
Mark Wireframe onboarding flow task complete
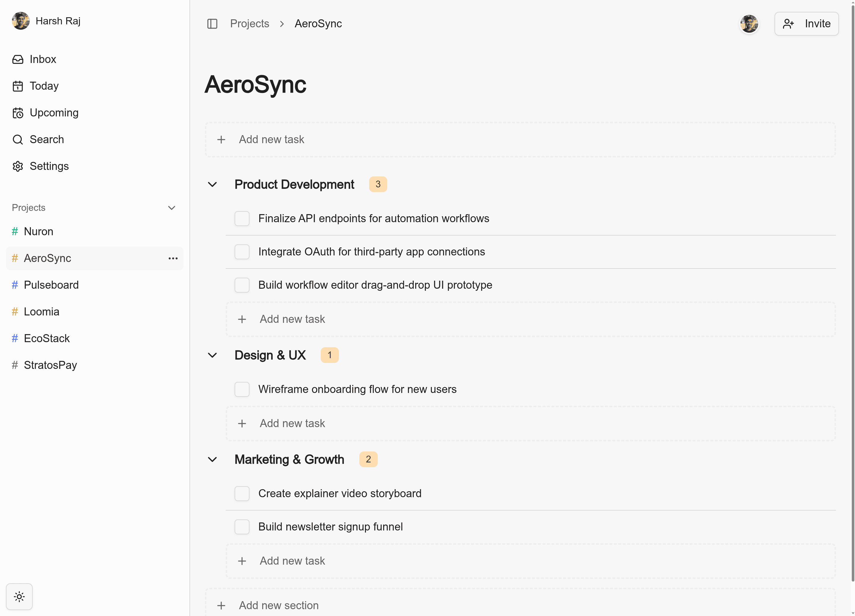[x=242, y=389]
